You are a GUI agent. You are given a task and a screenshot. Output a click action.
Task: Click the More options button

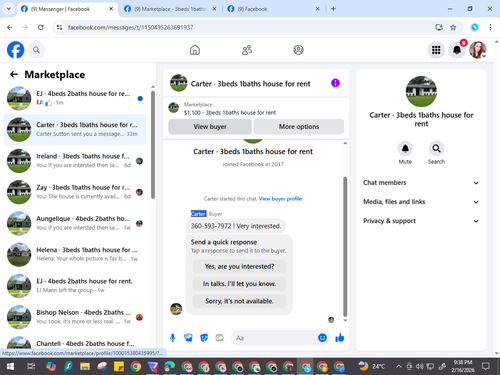coord(299,127)
